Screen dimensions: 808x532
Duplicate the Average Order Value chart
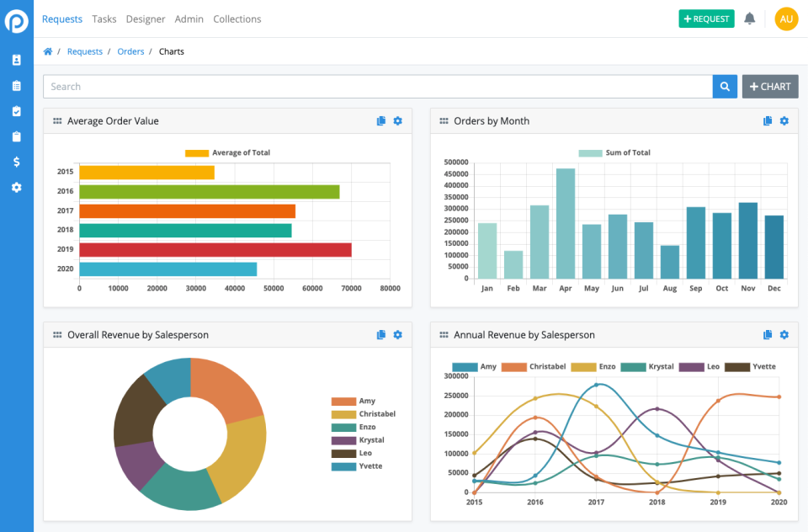381,120
